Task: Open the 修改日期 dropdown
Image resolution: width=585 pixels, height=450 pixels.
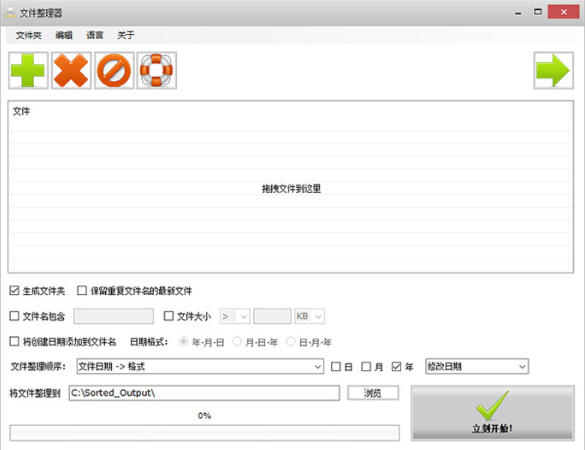Action: pos(477,366)
